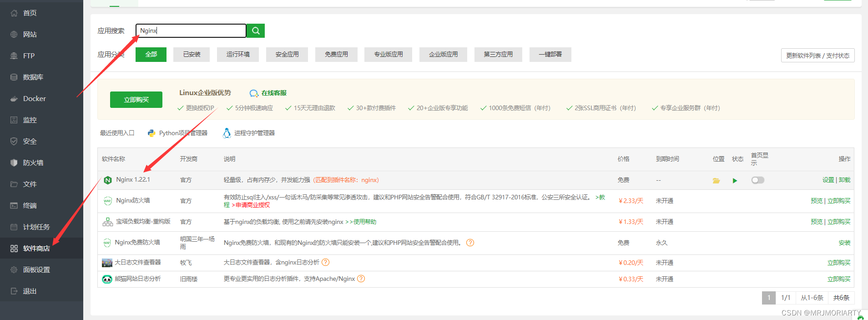Click the Nginx防火墙 WAF icon
This screenshot has height=320, width=868.
pos(108,201)
